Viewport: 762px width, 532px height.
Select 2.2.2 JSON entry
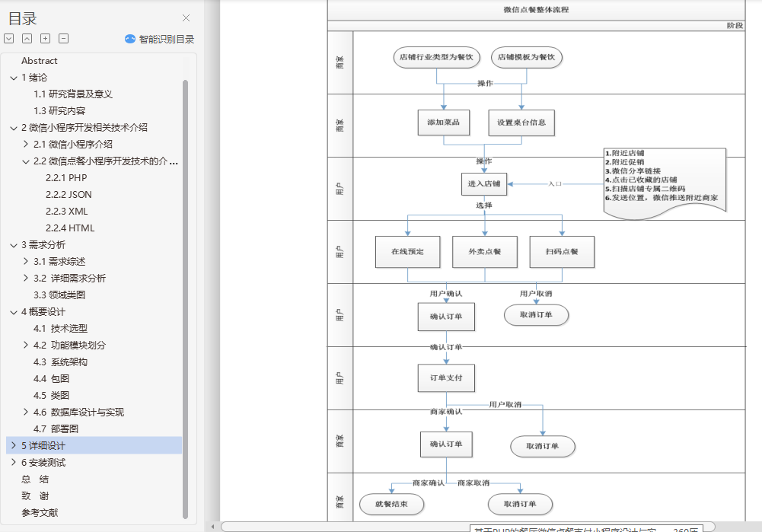(x=69, y=195)
